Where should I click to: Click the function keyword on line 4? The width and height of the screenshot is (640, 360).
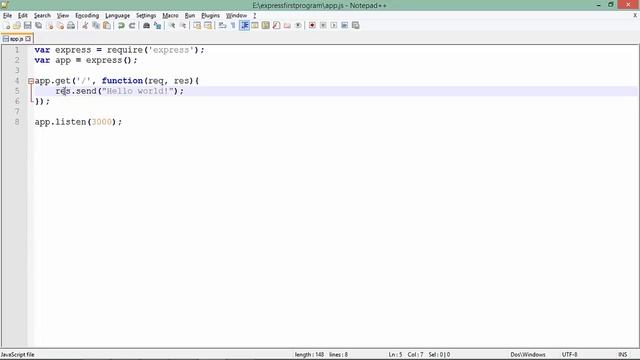122,81
